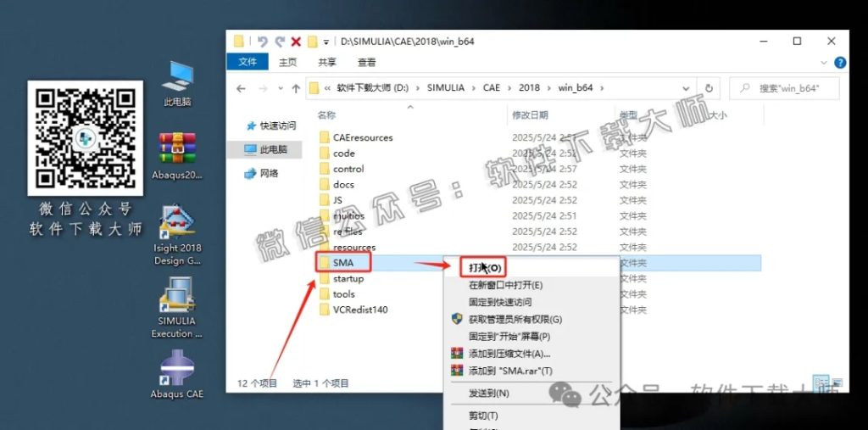Launch SIMULIA Execution Engine shortcut

(177, 308)
